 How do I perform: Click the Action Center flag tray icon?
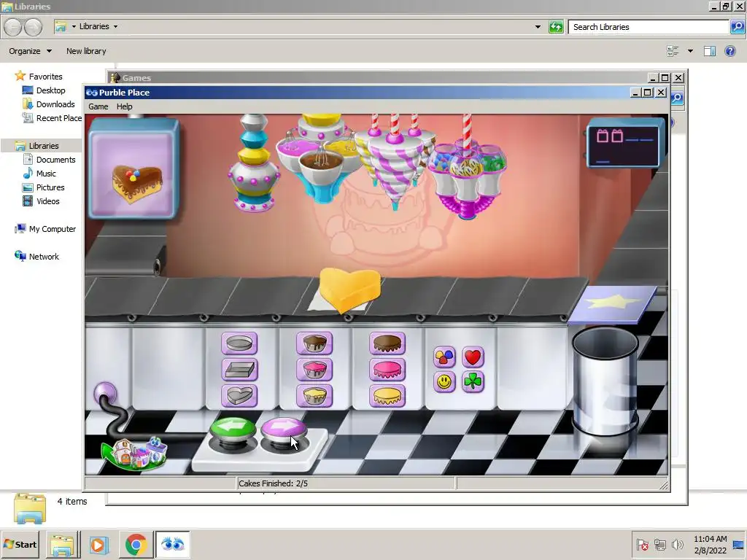click(642, 544)
